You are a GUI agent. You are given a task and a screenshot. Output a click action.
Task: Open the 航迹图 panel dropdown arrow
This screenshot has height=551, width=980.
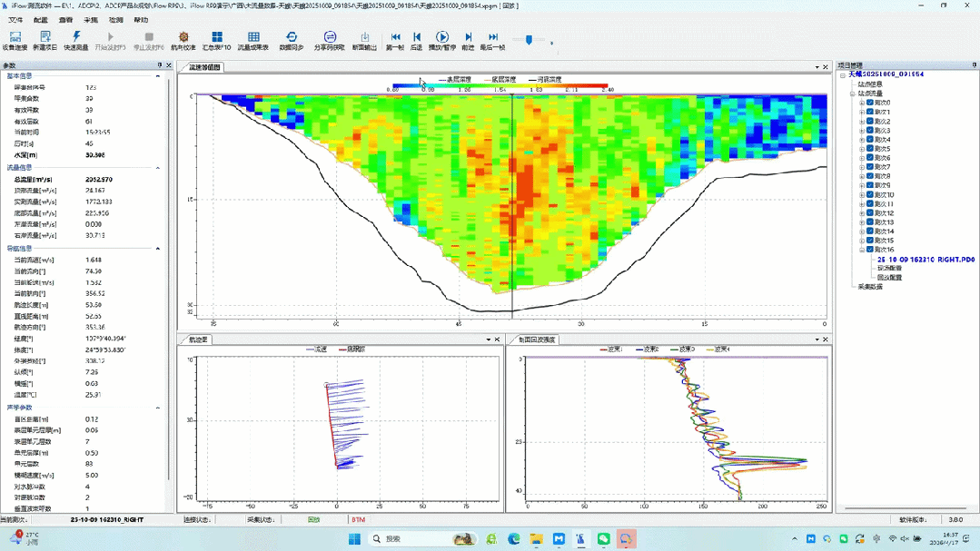pos(489,339)
